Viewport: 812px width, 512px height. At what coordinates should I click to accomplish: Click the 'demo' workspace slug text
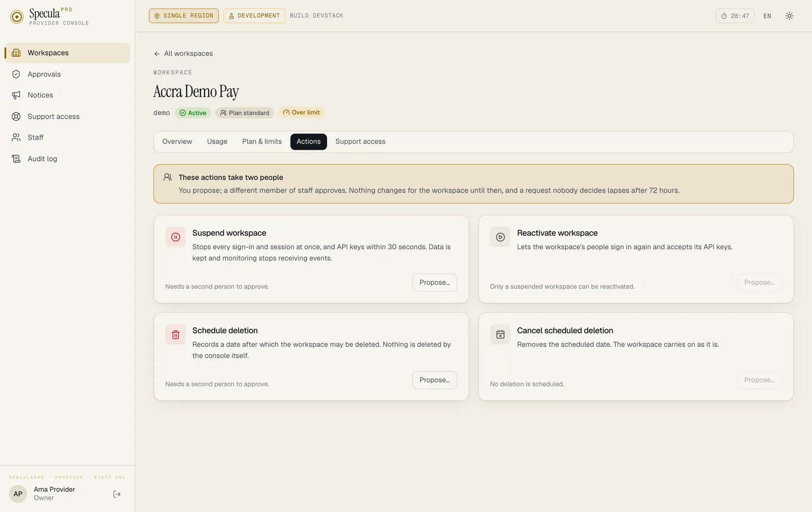pyautogui.click(x=161, y=113)
